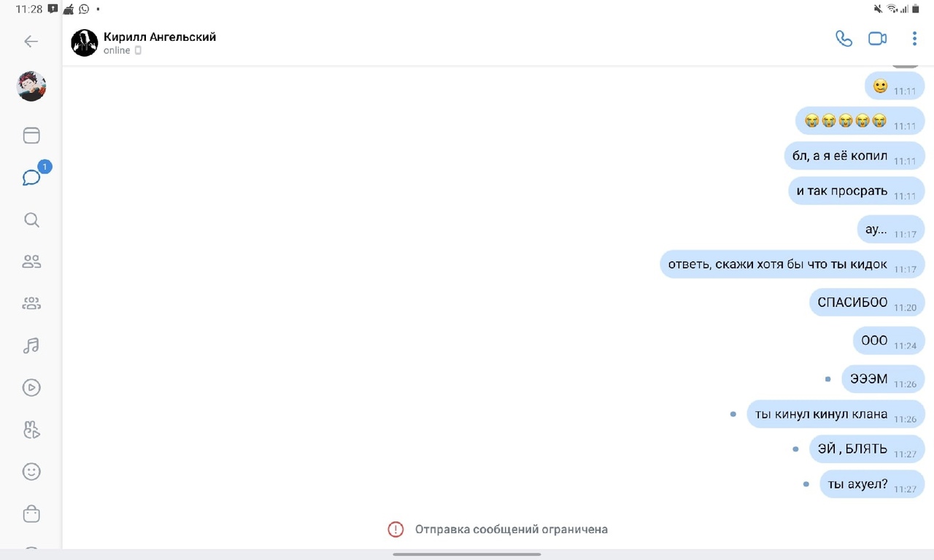Open the news feed sidebar icon
This screenshot has height=560, width=934.
point(31,136)
